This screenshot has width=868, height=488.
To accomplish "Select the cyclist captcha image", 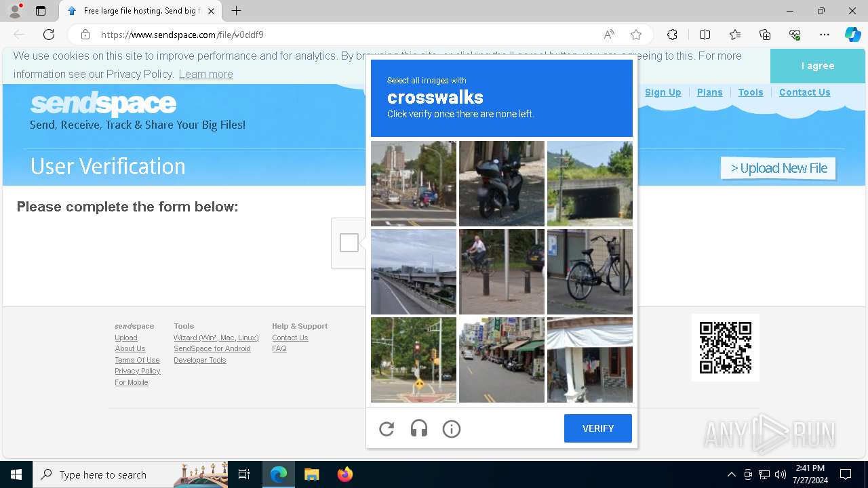I will (502, 272).
